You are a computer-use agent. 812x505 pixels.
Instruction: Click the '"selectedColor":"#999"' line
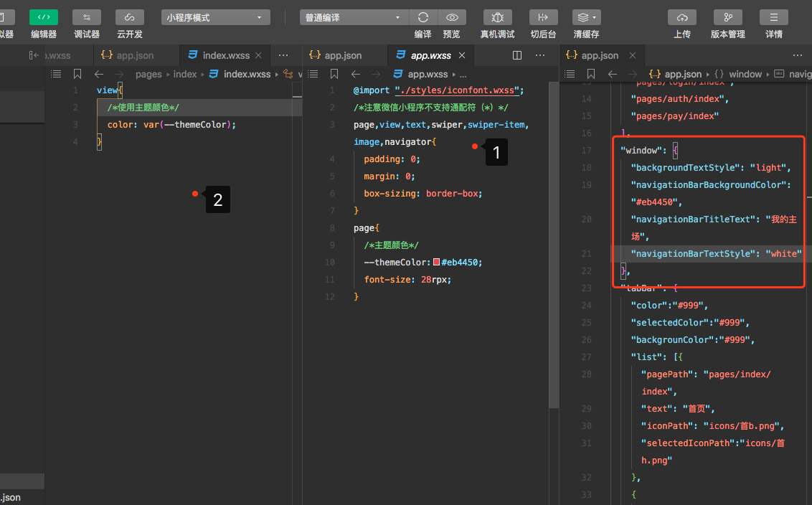click(x=690, y=322)
